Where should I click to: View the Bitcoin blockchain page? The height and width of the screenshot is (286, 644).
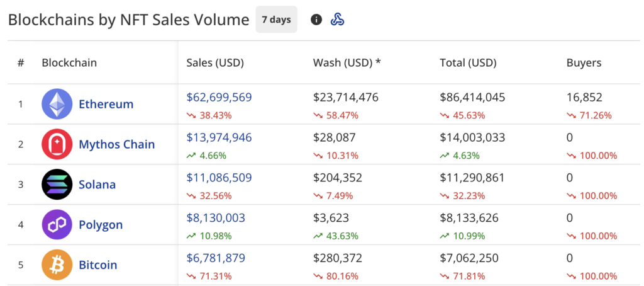pos(97,265)
